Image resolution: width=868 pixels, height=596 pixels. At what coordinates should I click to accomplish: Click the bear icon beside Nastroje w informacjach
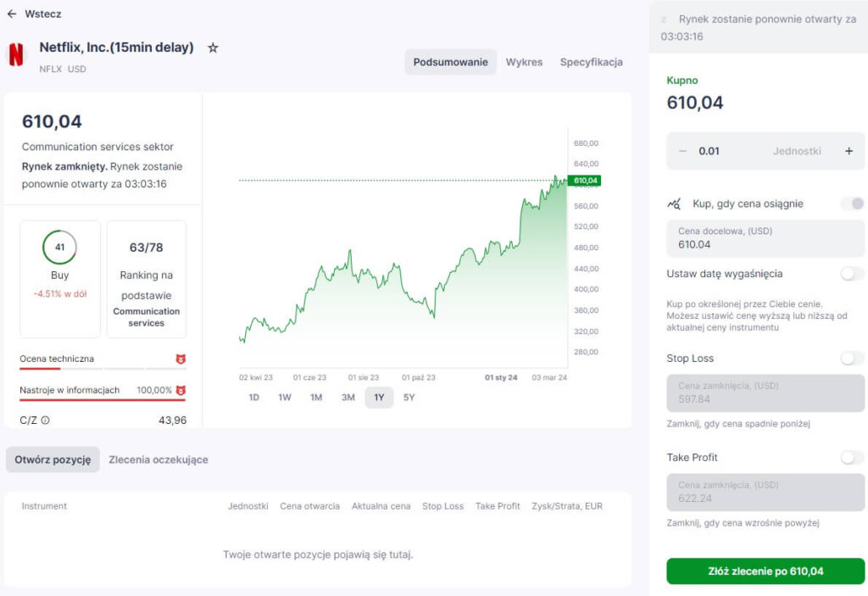tap(181, 390)
